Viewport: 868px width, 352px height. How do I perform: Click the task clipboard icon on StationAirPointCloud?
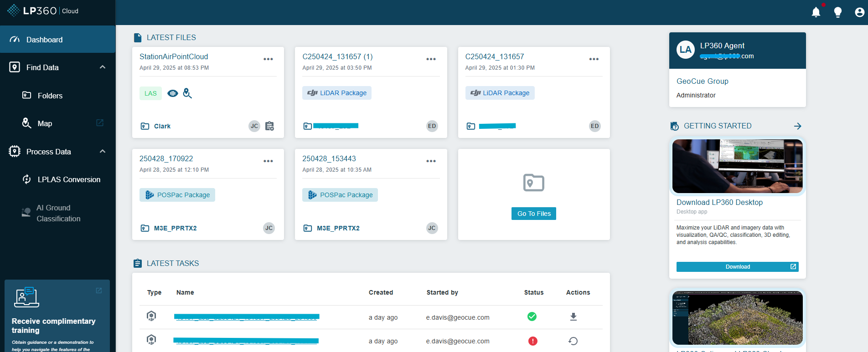tap(269, 126)
